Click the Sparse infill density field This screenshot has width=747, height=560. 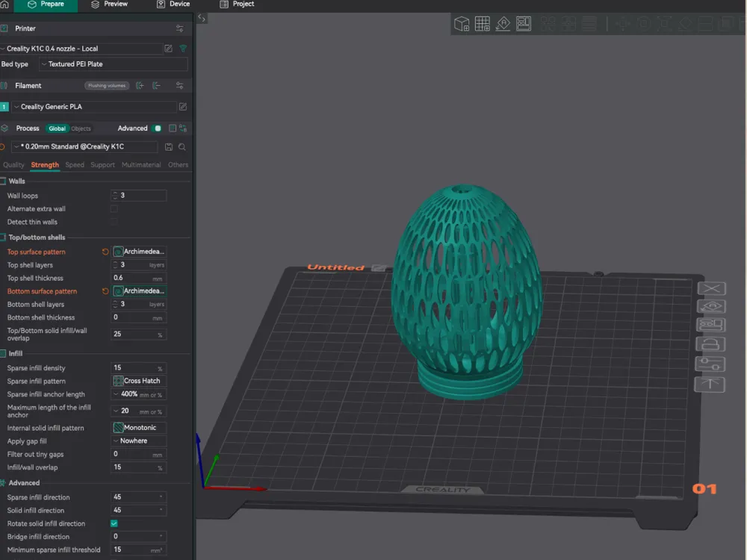139,368
